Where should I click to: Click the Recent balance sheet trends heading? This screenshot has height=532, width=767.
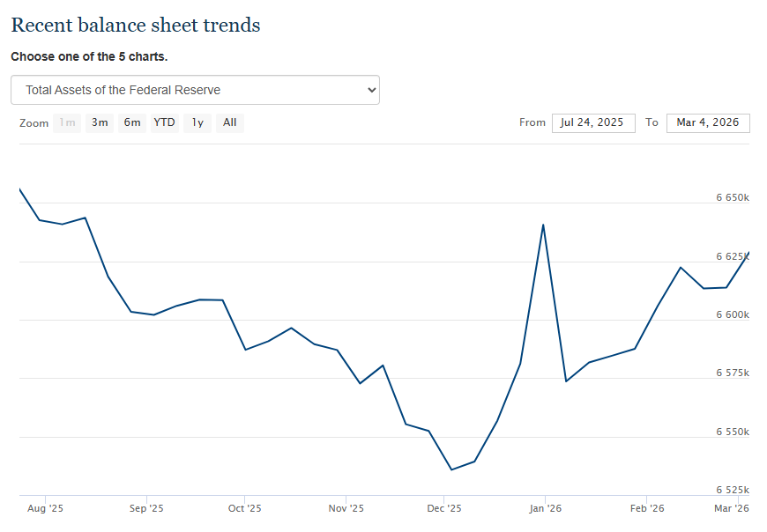pyautogui.click(x=136, y=25)
